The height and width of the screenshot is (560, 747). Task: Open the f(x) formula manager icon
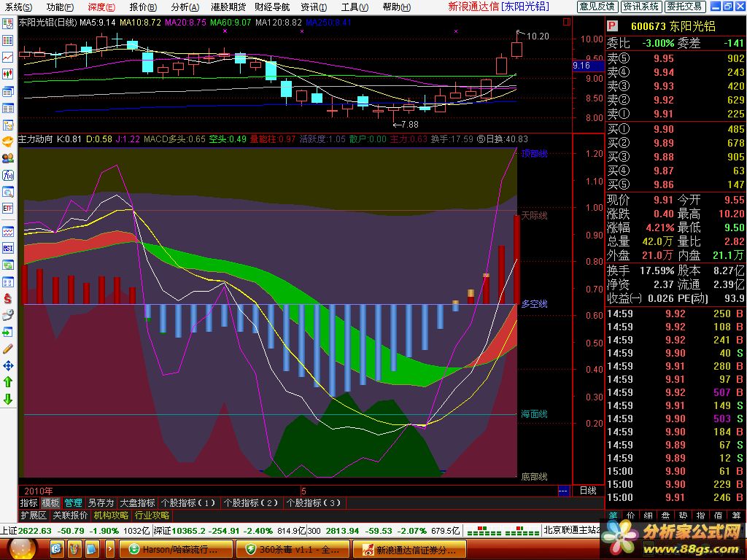pyautogui.click(x=7, y=175)
